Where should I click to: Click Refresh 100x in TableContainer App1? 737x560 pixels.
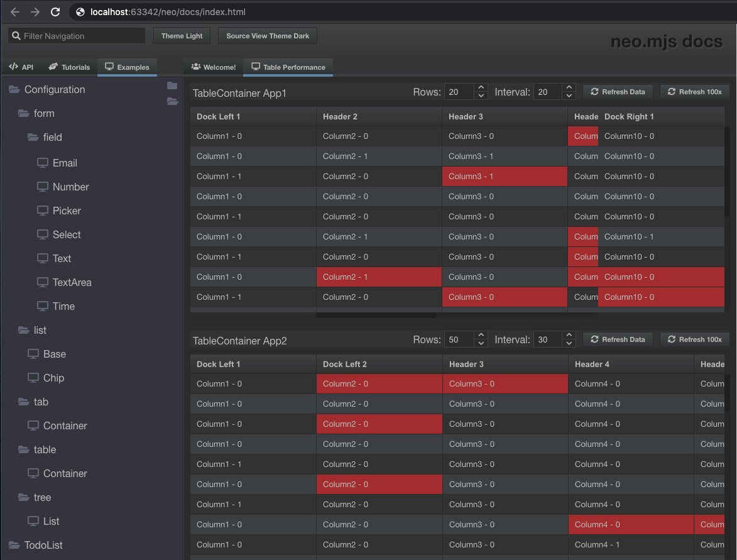pos(695,92)
